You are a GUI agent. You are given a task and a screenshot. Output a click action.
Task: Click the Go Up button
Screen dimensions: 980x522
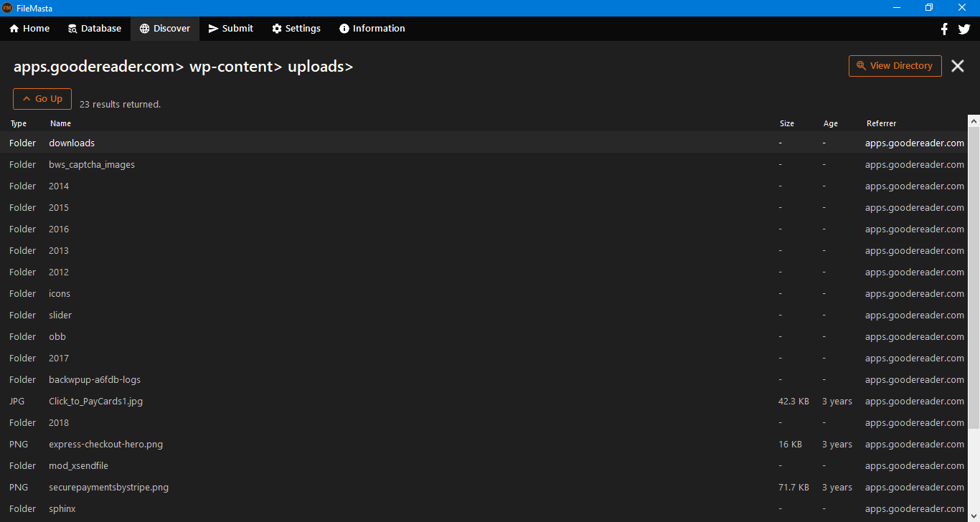[42, 99]
